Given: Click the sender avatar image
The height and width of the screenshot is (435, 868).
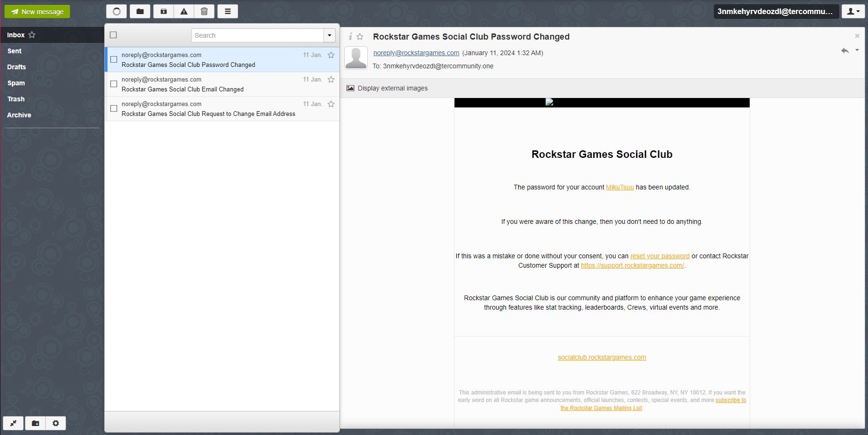Looking at the screenshot, I should [x=356, y=58].
